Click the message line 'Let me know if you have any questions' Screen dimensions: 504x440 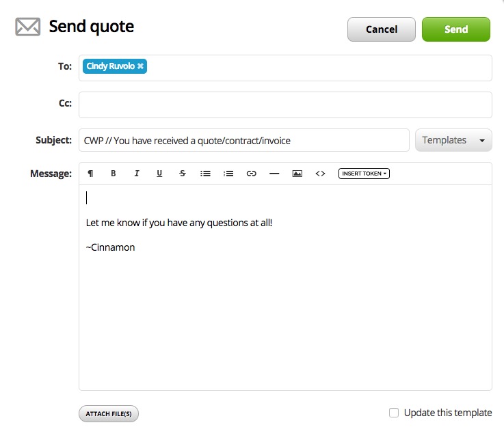click(179, 223)
